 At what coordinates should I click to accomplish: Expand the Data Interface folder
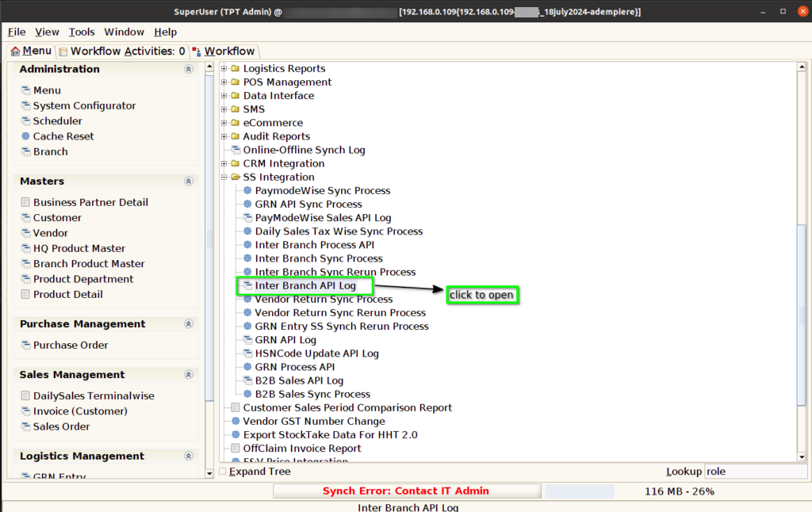[224, 95]
